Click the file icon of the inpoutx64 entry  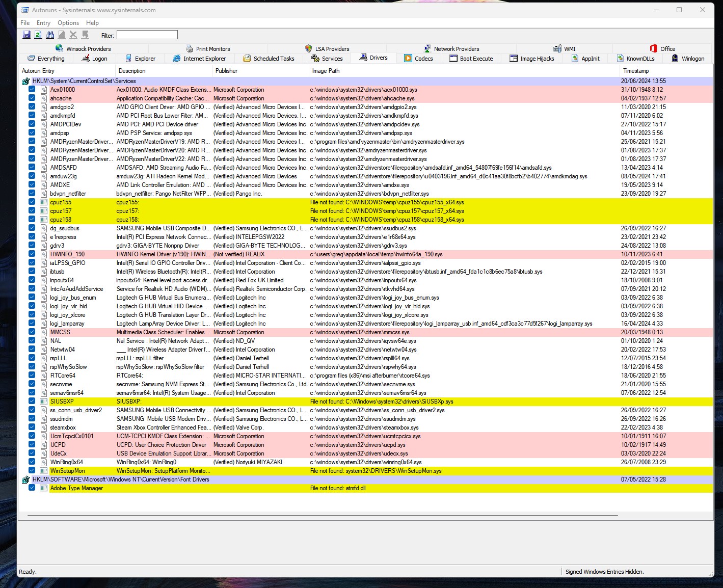click(x=44, y=280)
